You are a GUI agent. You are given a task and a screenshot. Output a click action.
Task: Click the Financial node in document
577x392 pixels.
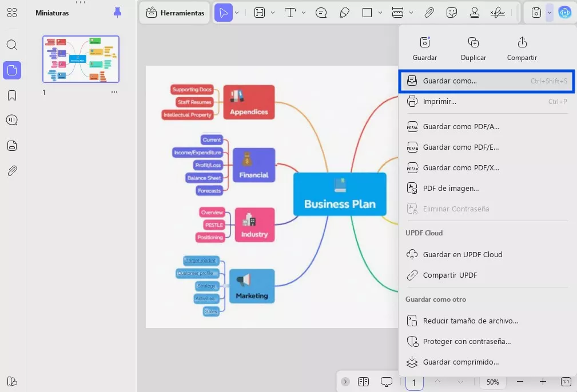point(254,165)
